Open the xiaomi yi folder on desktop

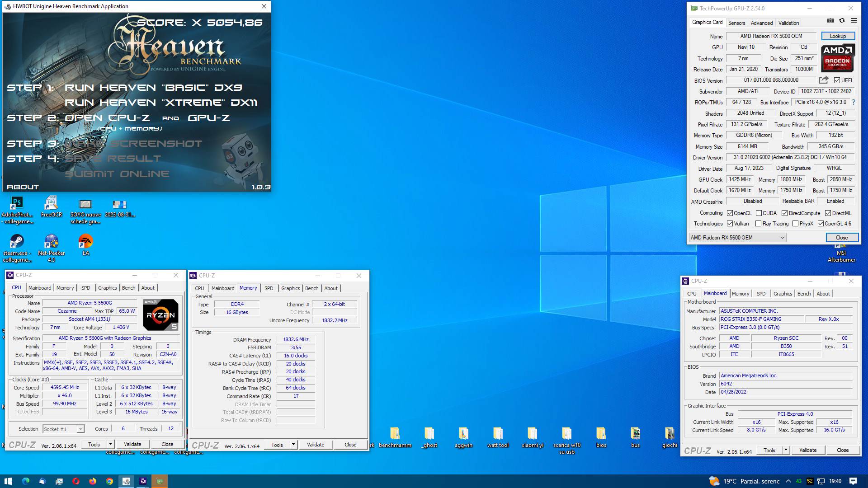point(532,437)
